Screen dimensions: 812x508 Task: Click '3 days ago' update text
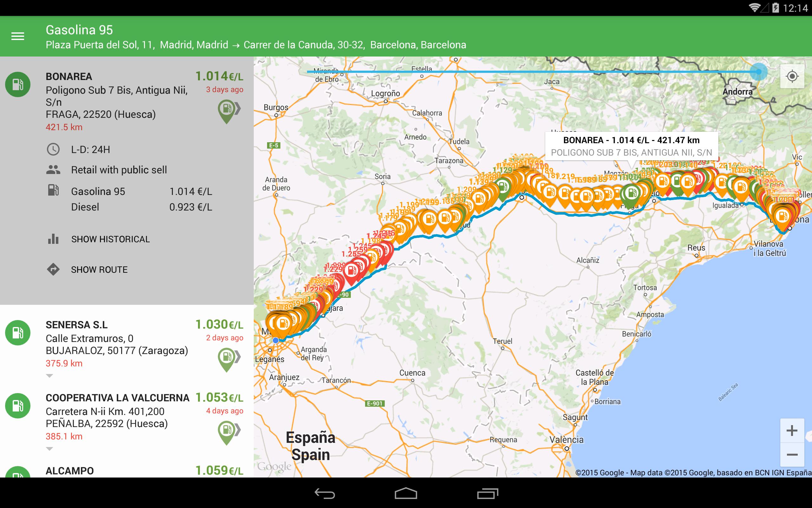click(225, 89)
